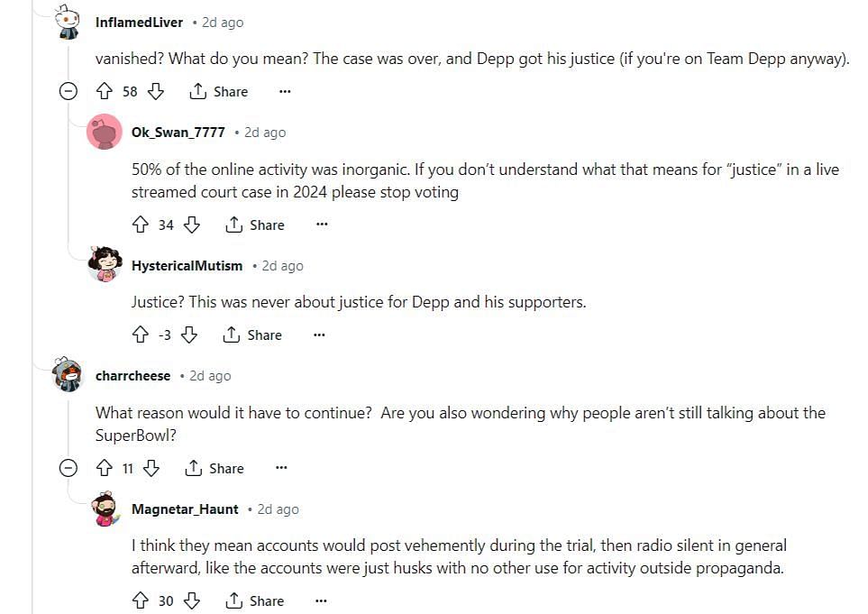Viewport: 868px width, 614px height.
Task: Downvote Magnetar_Haunt's comment
Action: pos(191,600)
